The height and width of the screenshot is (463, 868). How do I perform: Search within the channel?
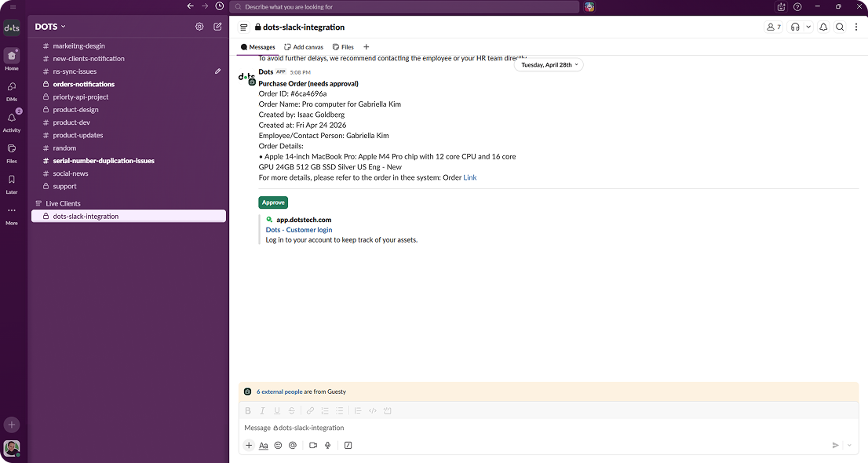click(x=840, y=27)
